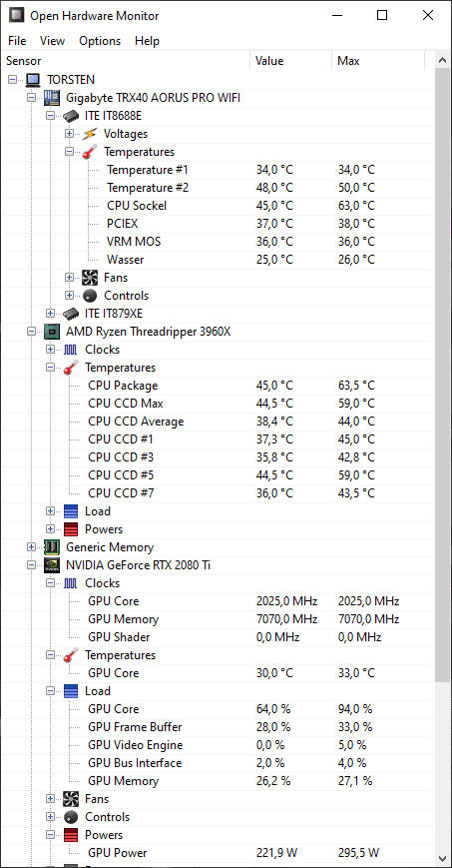Select the CPU CCD Average row
This screenshot has height=868, width=452.
pyautogui.click(x=220, y=422)
